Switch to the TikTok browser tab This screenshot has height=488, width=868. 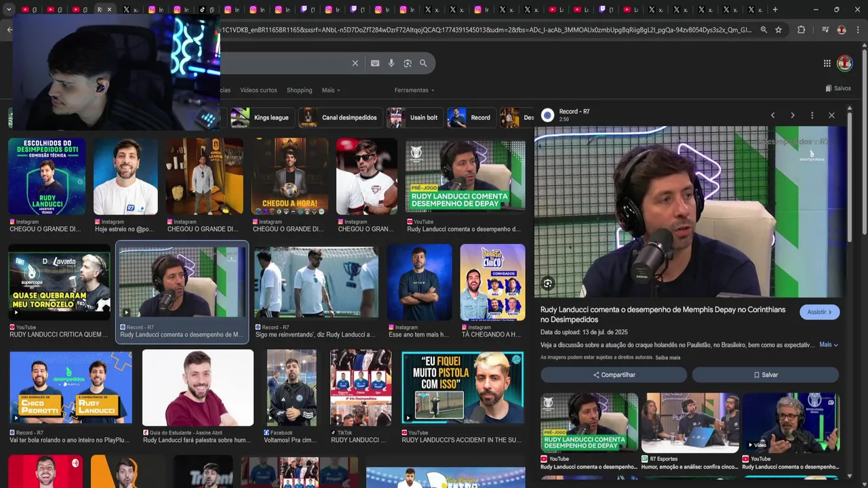(207, 9)
